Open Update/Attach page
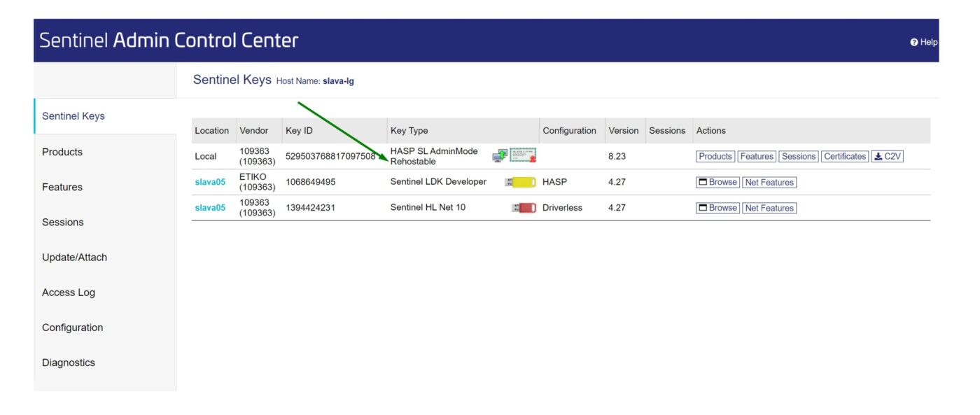 [74, 257]
